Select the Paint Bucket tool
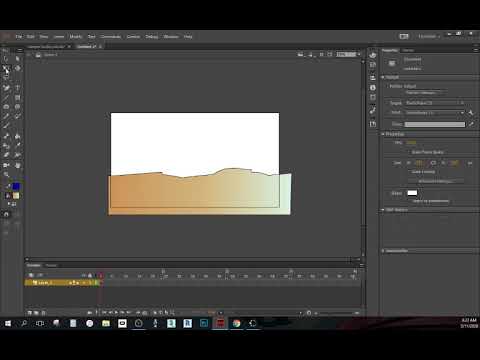480x360 pixels. point(18,136)
